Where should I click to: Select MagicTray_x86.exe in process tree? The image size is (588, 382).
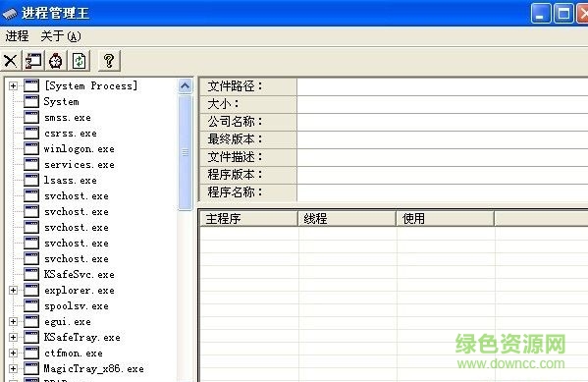click(x=94, y=369)
